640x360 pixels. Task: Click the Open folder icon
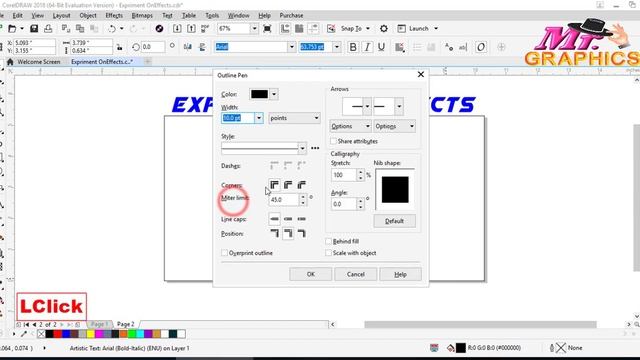coord(12,29)
